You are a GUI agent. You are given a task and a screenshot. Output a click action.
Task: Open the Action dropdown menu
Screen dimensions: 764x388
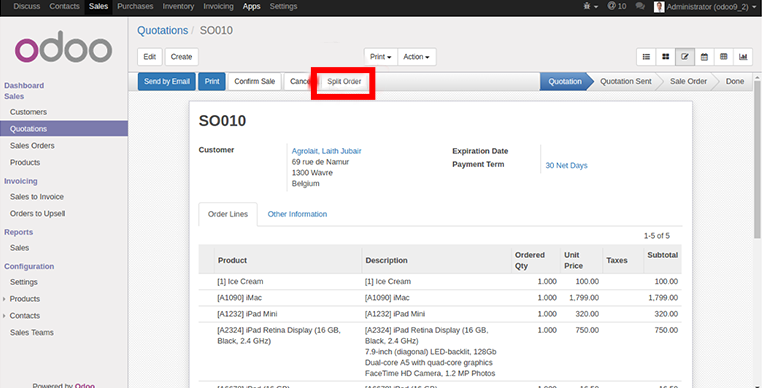point(417,57)
